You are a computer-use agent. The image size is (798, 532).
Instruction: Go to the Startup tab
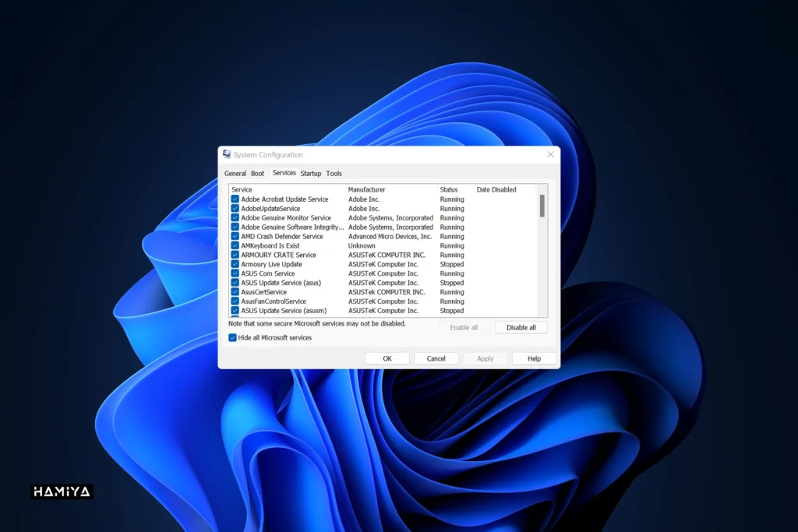(x=310, y=174)
